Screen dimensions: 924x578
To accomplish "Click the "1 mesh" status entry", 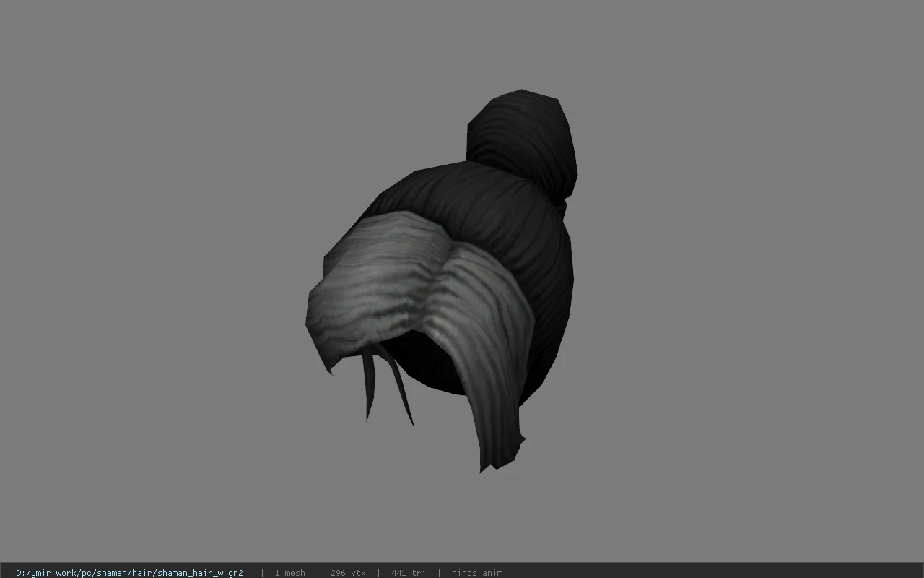I will coord(289,573).
